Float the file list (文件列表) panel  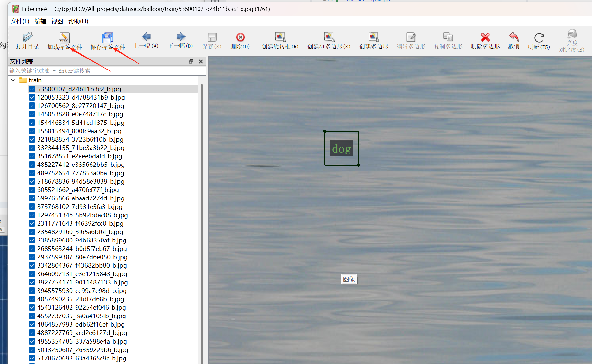(191, 61)
